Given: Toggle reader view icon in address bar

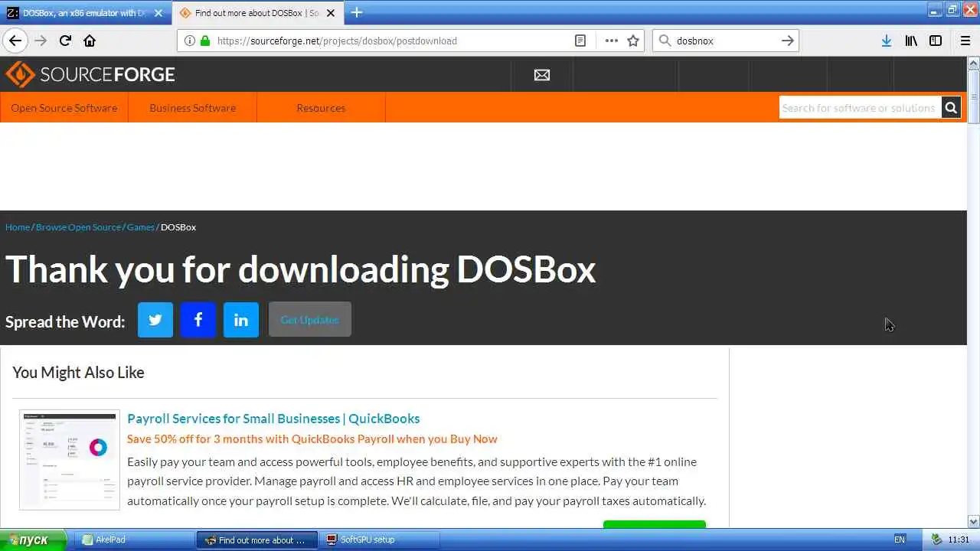Looking at the screenshot, I should click(580, 41).
